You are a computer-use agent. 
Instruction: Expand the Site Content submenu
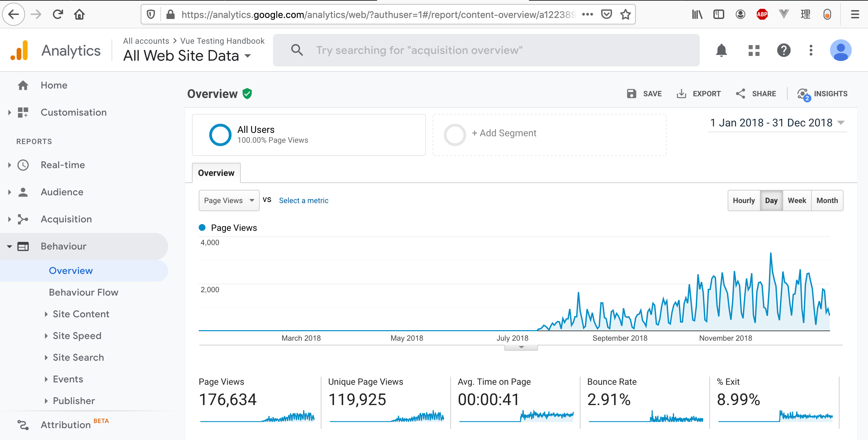tap(81, 314)
